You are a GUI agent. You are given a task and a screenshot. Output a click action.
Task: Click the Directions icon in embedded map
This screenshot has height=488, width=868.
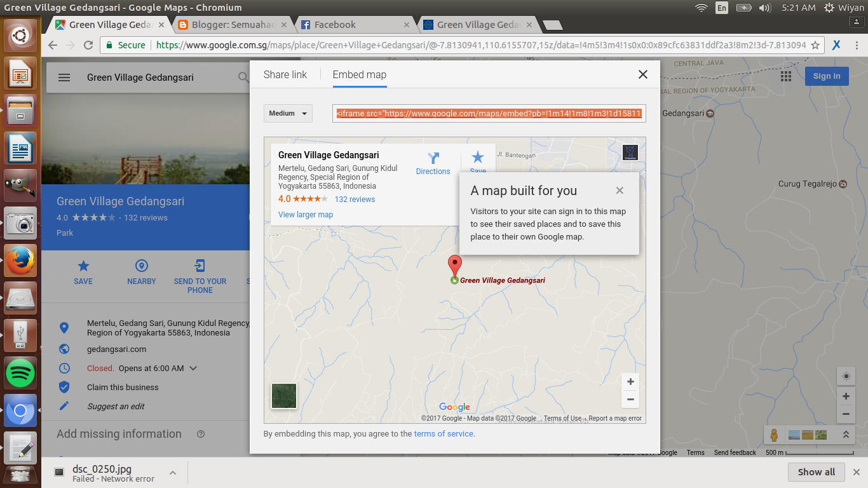tap(433, 158)
